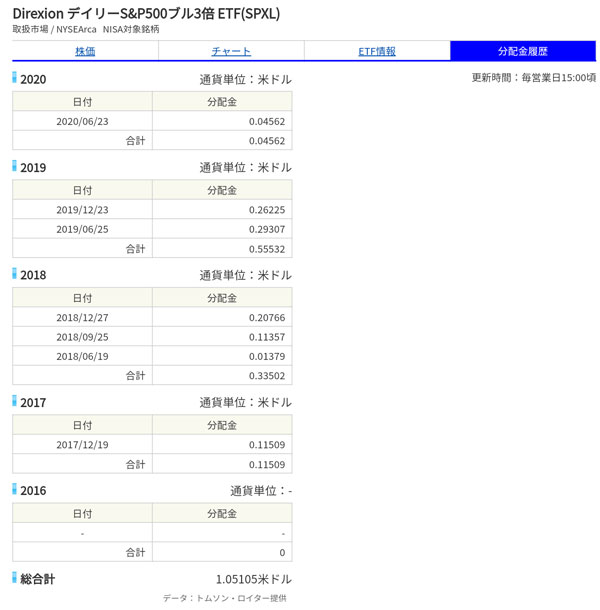Screen dimensions: 600x610
Task: Click the blue marker beside 2016 heading
Action: coord(15,489)
